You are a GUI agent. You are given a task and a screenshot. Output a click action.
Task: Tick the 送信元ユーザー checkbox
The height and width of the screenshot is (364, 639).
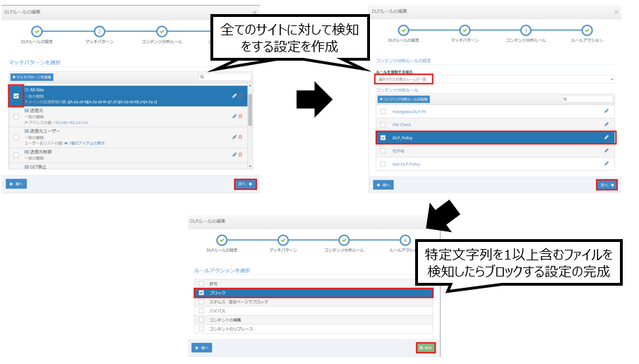click(x=16, y=138)
